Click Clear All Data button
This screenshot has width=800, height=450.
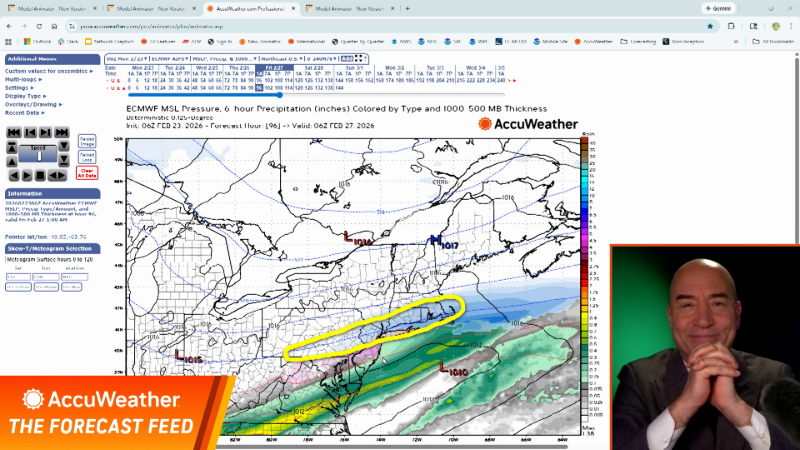coord(87,172)
